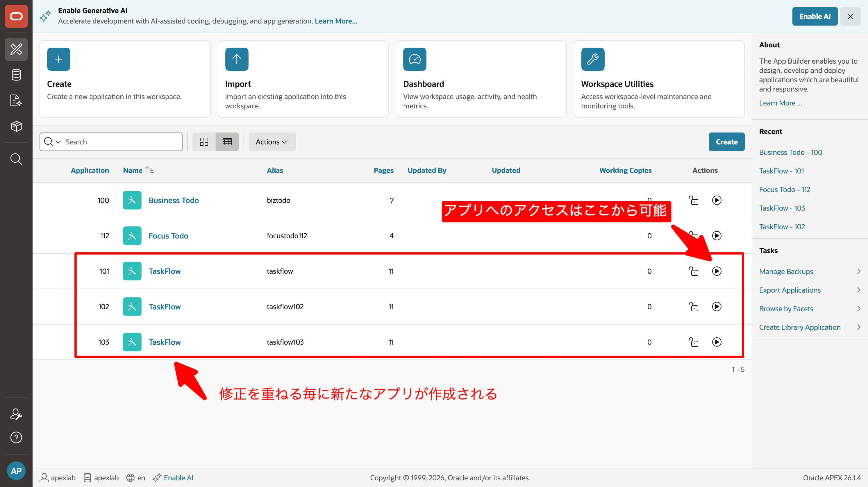Click the AP account avatar
This screenshot has height=487, width=868.
coord(16,471)
